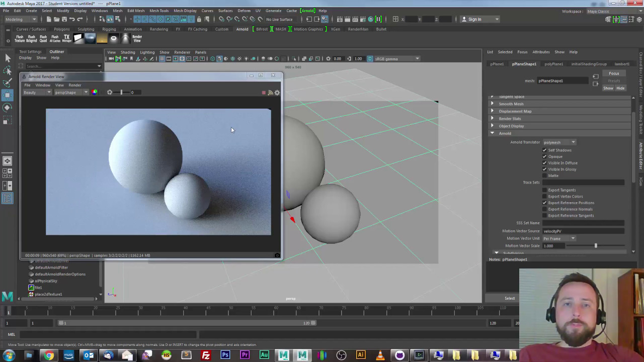Switch to the lambert1 attribute tab
644x362 pixels.
[622, 64]
